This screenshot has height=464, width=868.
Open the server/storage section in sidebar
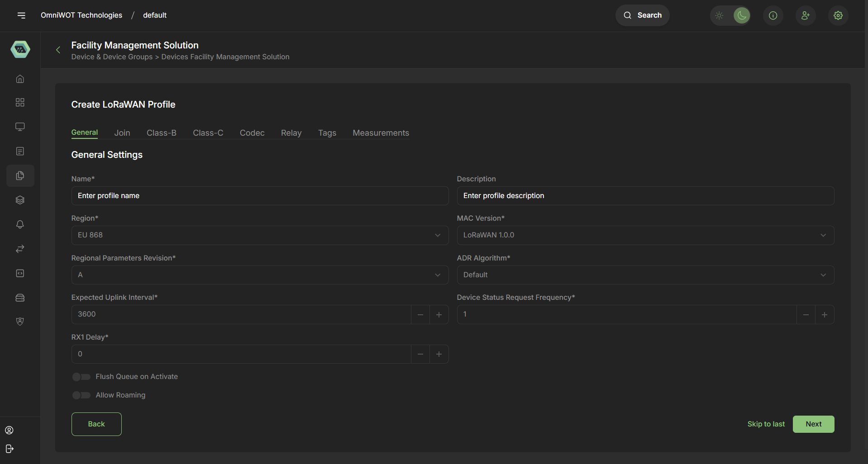click(x=20, y=298)
